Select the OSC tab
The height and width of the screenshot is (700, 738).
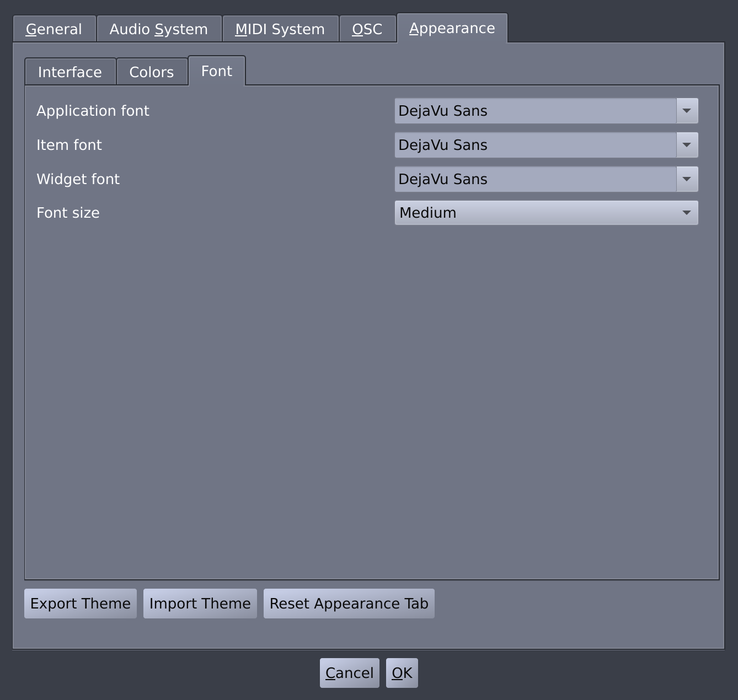coord(367,29)
